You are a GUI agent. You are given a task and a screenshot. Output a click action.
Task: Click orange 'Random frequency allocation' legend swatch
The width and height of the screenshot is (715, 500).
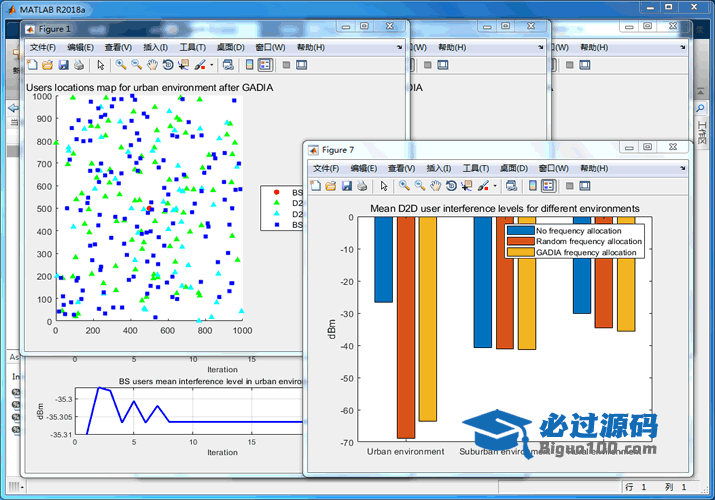click(x=520, y=241)
